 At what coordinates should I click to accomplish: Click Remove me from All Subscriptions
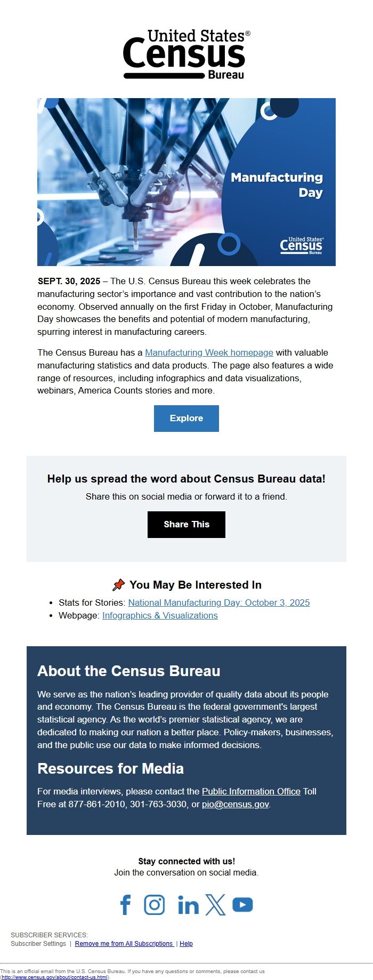[x=124, y=944]
